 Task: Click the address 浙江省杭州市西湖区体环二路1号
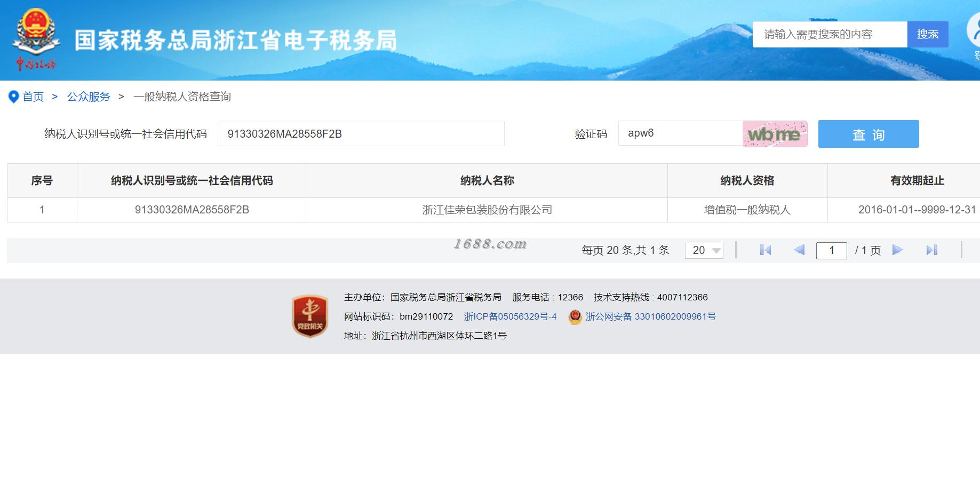[439, 336]
